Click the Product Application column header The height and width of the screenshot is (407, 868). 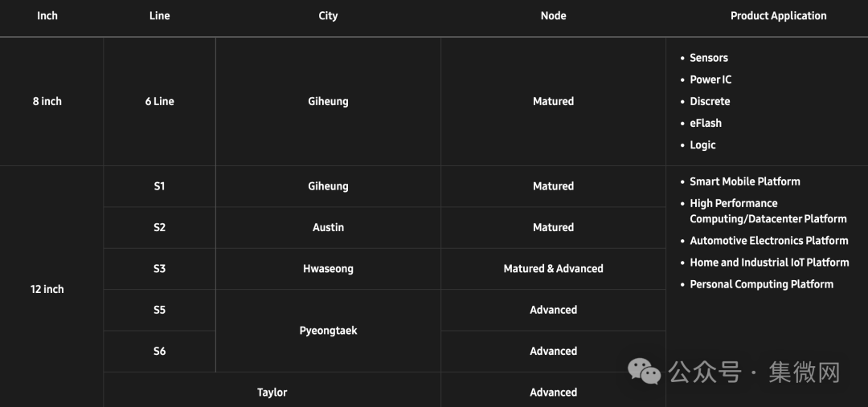778,15
